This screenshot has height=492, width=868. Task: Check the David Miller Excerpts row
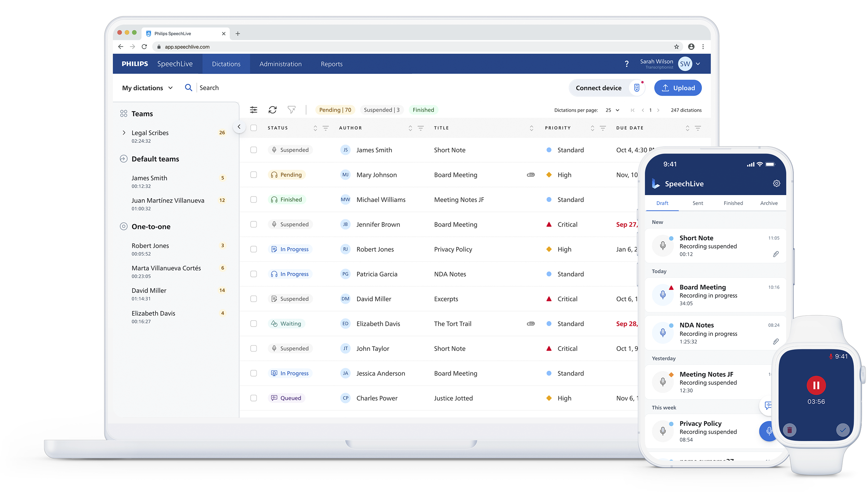point(254,299)
